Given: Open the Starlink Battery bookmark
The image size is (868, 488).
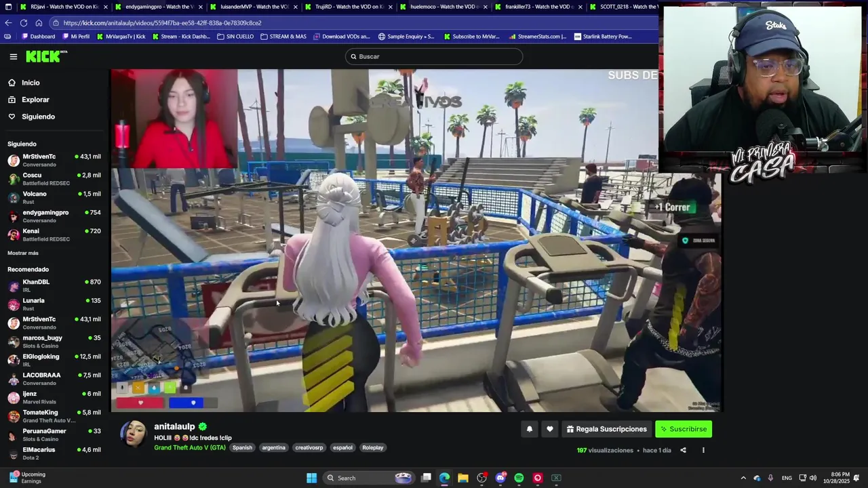Looking at the screenshot, I should coord(603,37).
